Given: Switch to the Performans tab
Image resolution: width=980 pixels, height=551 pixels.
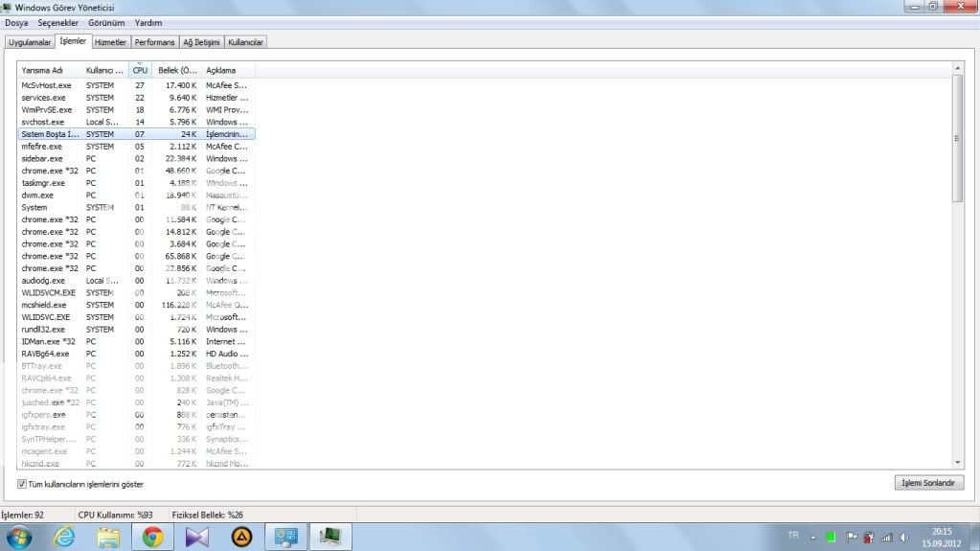Looking at the screenshot, I should [154, 42].
